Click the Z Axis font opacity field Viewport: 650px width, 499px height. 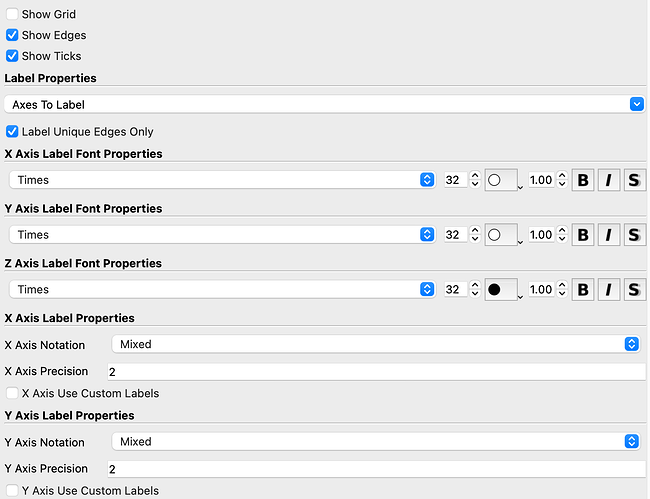[x=541, y=290]
